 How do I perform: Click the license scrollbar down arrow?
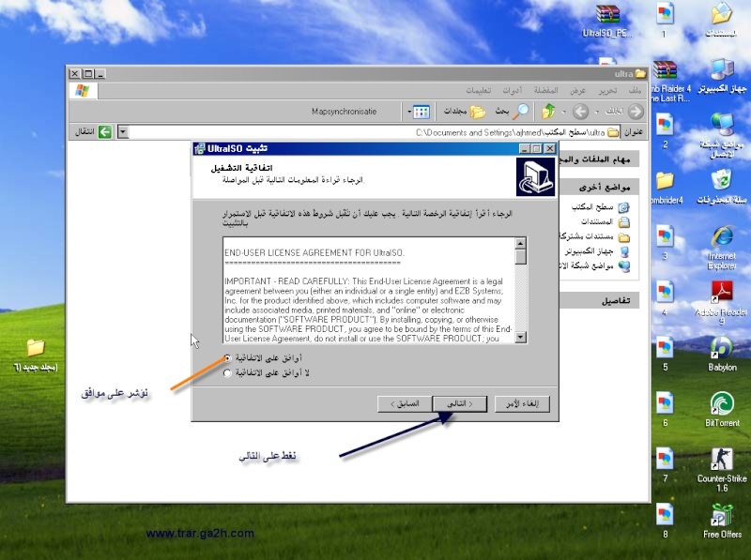tap(521, 338)
